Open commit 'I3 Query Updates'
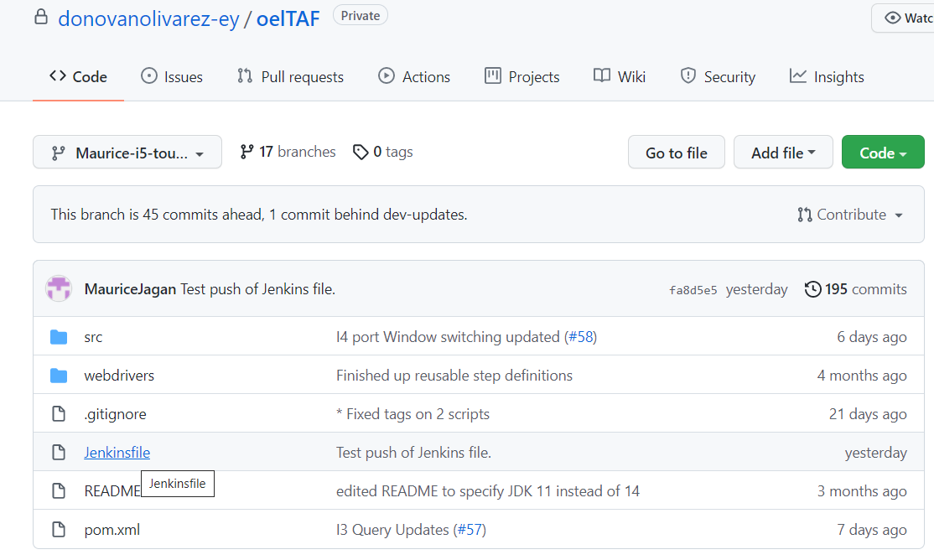Viewport: 934px width, 560px height. 392,530
